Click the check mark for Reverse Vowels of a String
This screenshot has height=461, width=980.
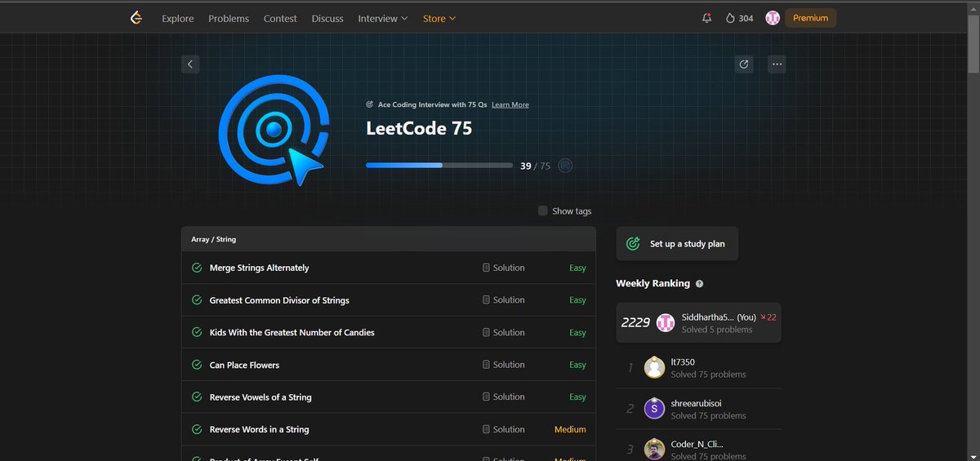tap(197, 397)
